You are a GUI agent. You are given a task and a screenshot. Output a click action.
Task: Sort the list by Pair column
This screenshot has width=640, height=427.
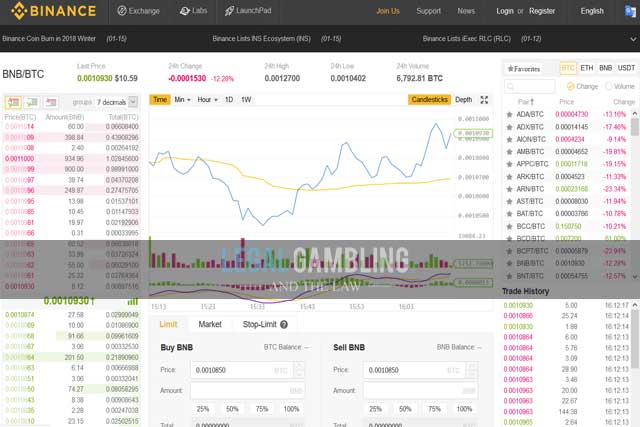click(x=526, y=102)
